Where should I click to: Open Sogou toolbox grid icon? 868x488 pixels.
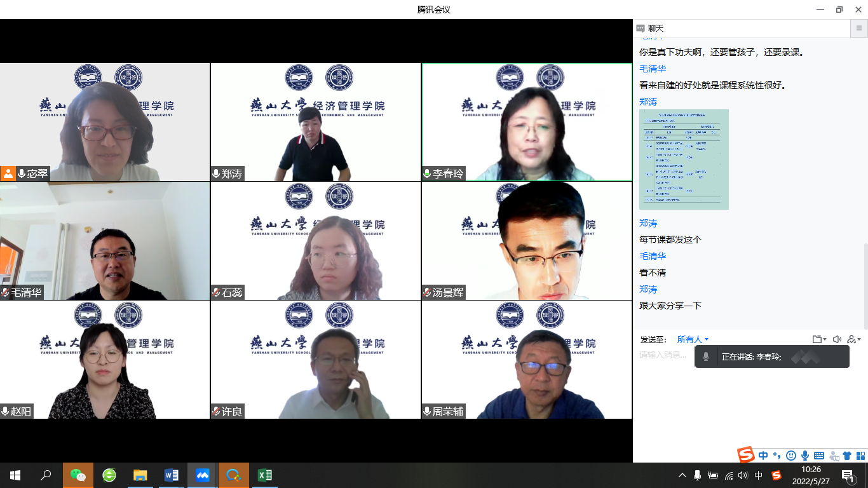pyautogui.click(x=860, y=456)
